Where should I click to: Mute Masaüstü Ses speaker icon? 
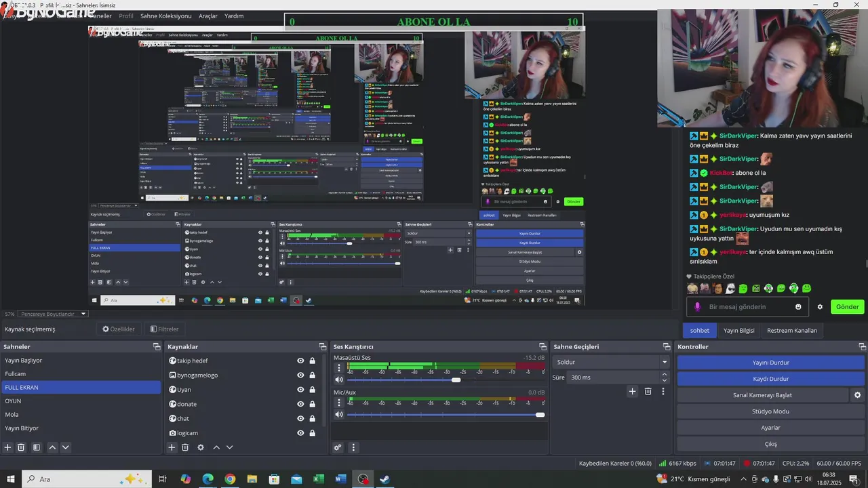tap(339, 380)
